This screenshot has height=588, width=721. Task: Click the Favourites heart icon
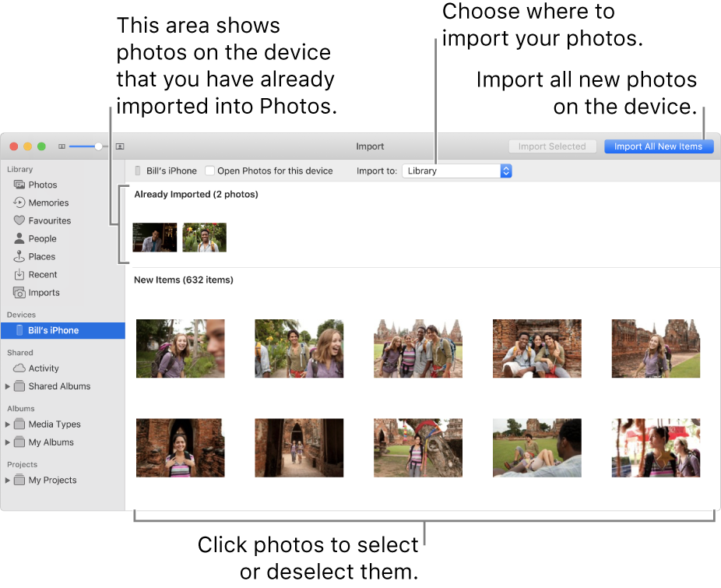click(x=18, y=220)
